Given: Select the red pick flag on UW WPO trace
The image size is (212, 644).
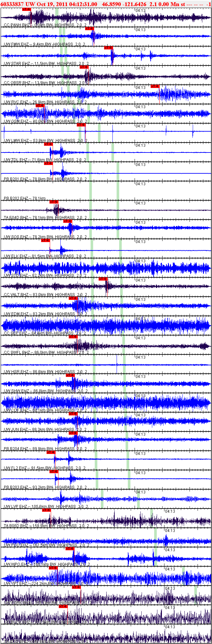Looking at the screenshot, I should tap(70, 549).
